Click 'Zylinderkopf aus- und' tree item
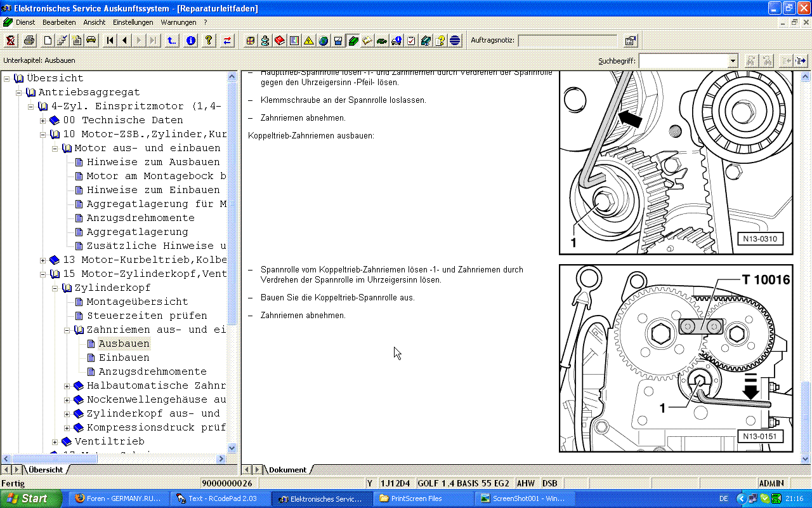Image resolution: width=812 pixels, height=508 pixels. [153, 413]
